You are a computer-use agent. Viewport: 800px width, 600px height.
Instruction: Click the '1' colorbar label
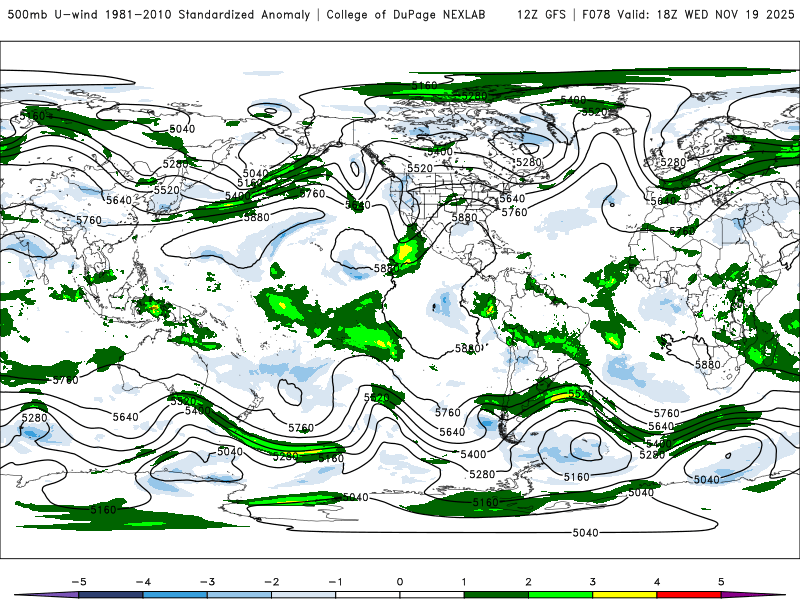(464, 582)
